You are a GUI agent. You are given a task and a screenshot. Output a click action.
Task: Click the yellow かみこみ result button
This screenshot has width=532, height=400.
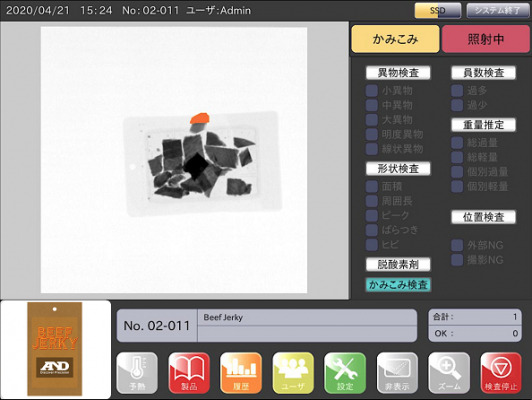pyautogui.click(x=395, y=39)
